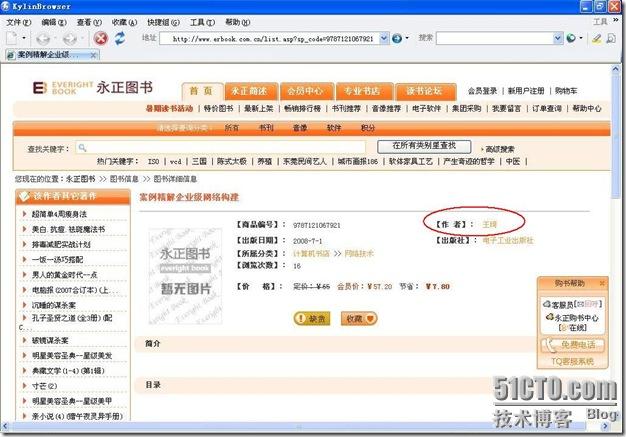The image size is (626, 437).
Task: Click the 收藏 favorite button with heart
Action: click(359, 318)
